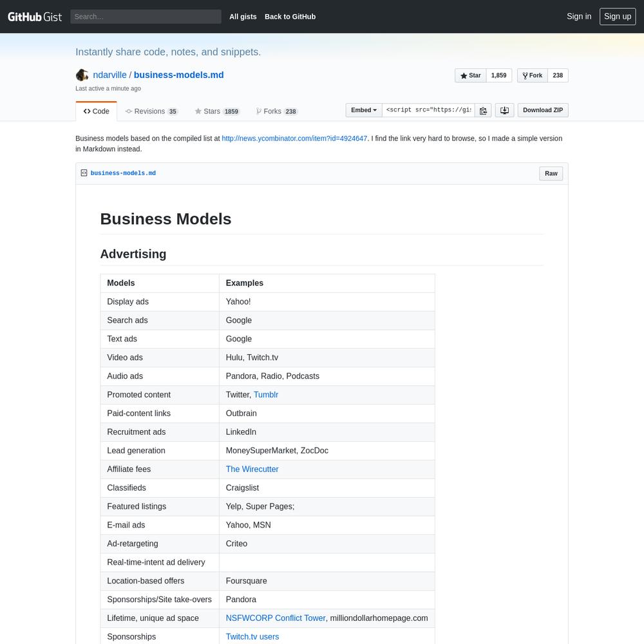This screenshot has width=644, height=644.
Task: Click the 'Promoted content' cell
Action: point(160,395)
